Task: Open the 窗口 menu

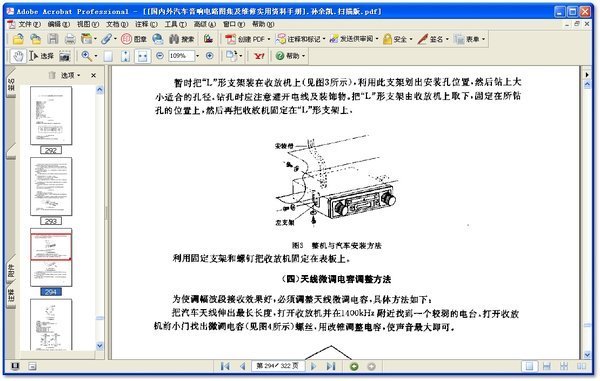Action: [233, 24]
